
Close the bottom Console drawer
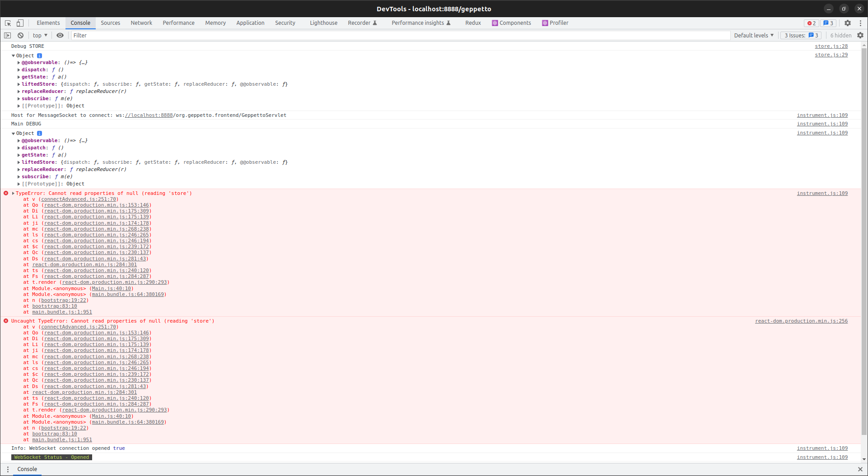(x=860, y=469)
